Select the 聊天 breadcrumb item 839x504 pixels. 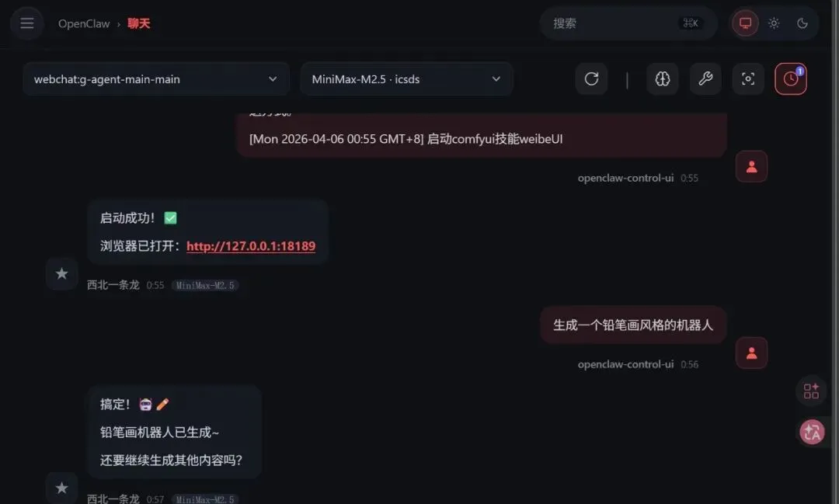[138, 23]
